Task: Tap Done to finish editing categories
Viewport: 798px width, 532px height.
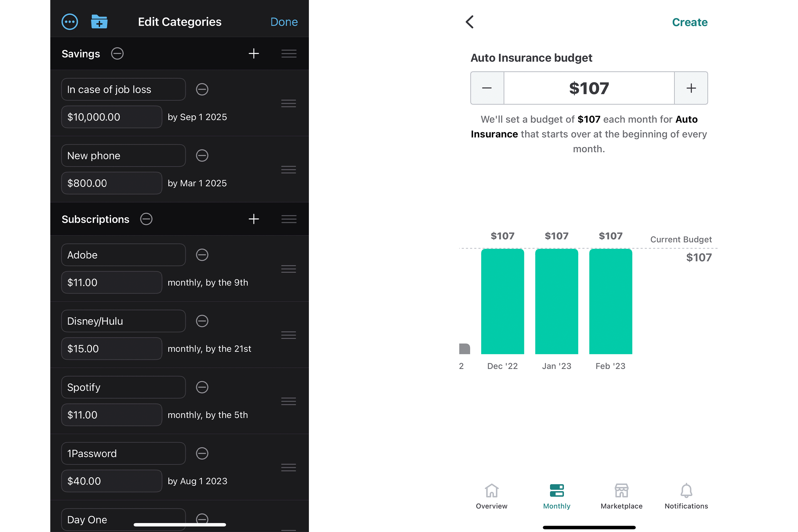Action: coord(284,21)
